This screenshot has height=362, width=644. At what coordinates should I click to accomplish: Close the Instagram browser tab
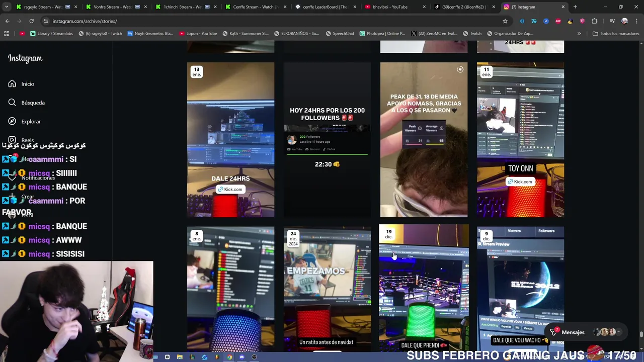(x=563, y=7)
